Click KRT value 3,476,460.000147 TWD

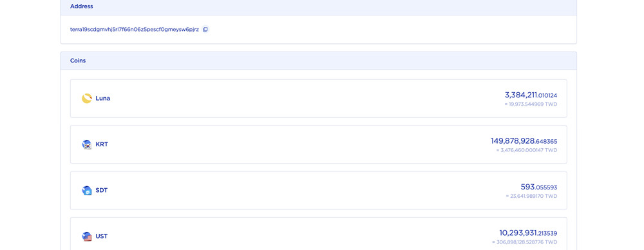click(527, 151)
